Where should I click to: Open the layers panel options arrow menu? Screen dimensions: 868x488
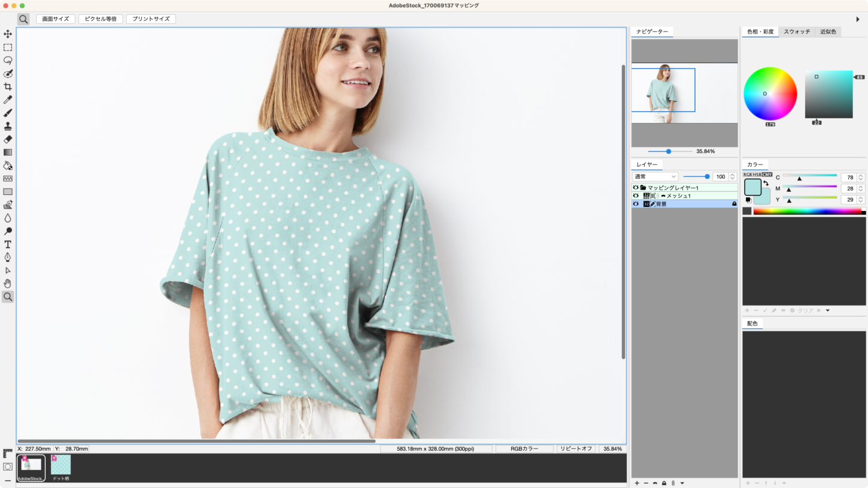pos(682,483)
